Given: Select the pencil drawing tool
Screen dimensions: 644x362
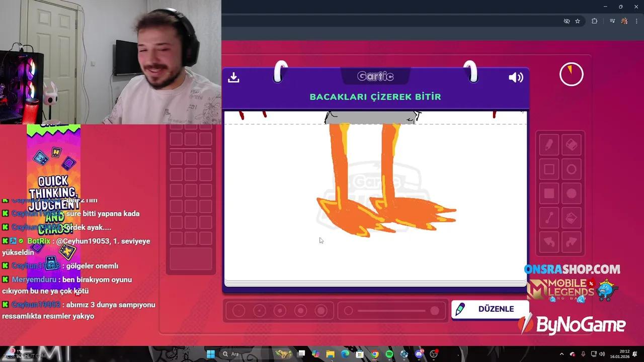Looking at the screenshot, I should (548, 145).
